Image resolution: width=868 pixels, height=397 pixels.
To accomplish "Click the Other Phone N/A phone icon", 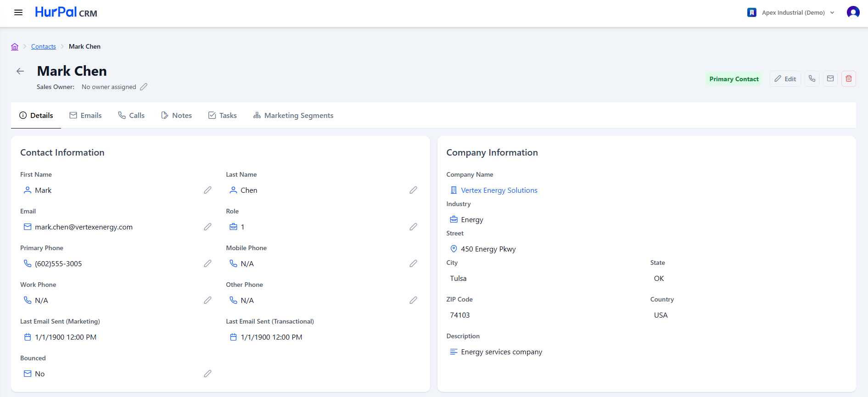I will tap(233, 300).
